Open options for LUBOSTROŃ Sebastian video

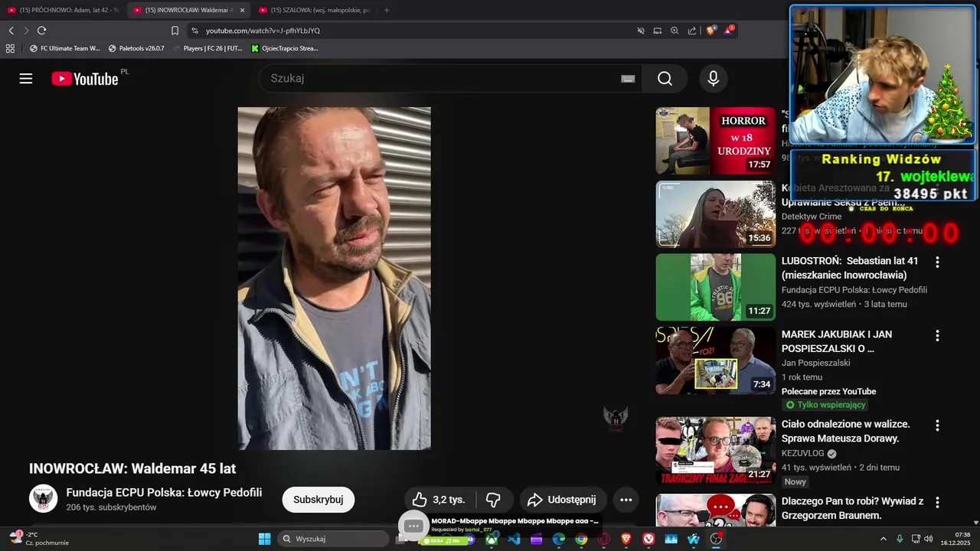click(937, 262)
